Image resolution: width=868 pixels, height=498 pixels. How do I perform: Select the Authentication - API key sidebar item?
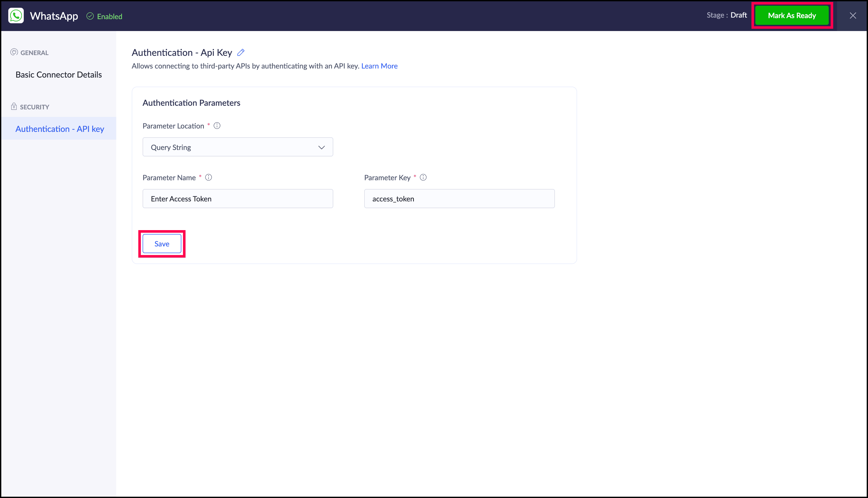(59, 129)
